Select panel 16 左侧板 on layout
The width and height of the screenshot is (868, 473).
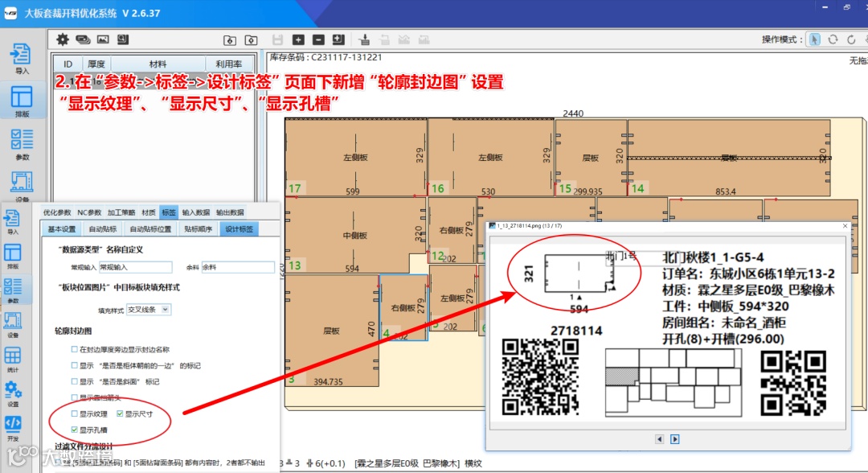pos(490,158)
